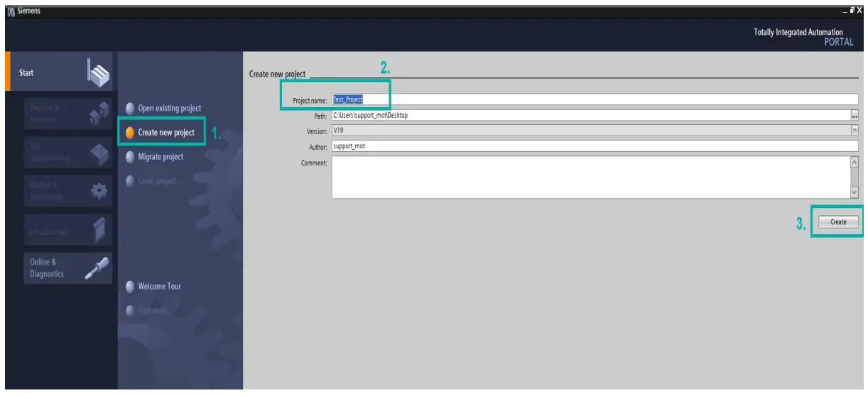Select Visualization portal
Viewport: 868px width, 398px height.
point(68,230)
